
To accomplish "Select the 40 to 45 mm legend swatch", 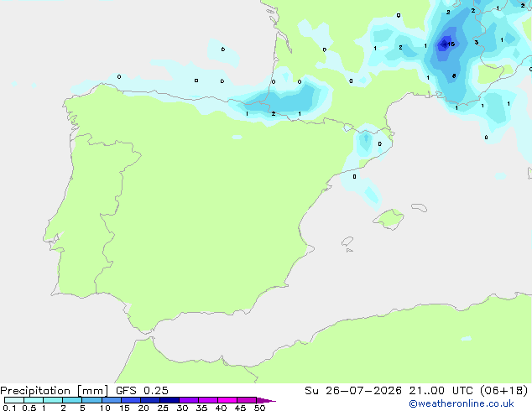I will pyautogui.click(x=227, y=400).
